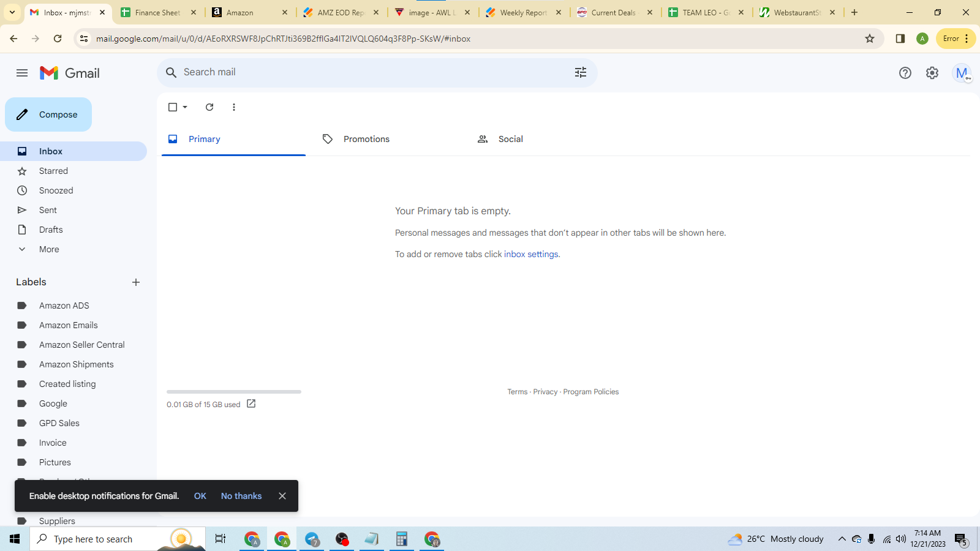Follow the inbox settings link
980x551 pixels.
tap(531, 254)
